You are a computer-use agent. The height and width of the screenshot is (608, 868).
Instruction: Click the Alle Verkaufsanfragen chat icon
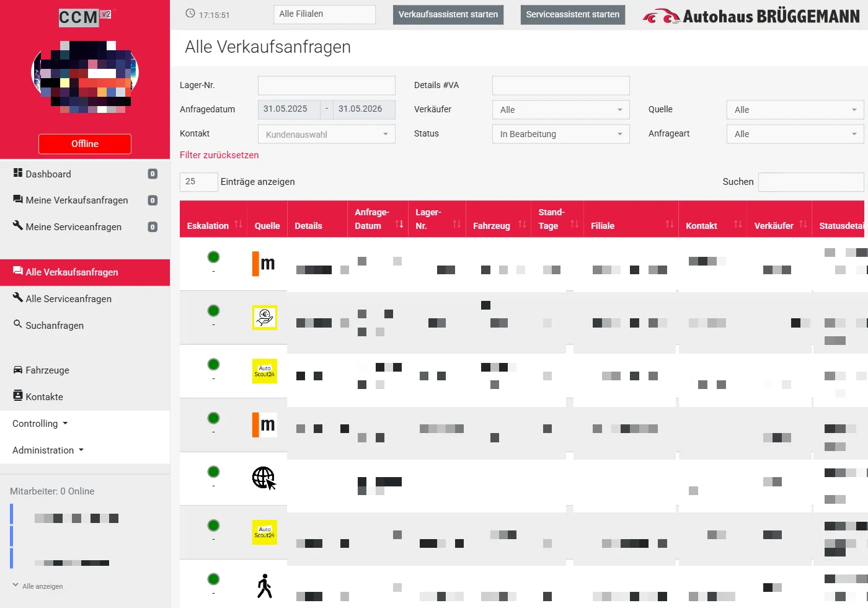click(x=18, y=271)
